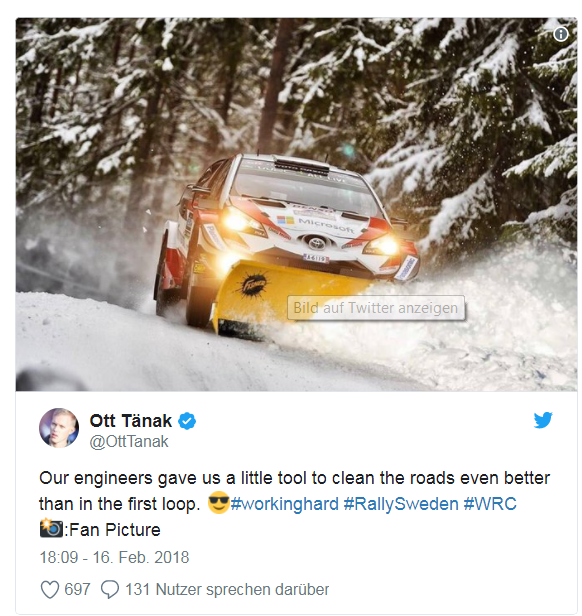Click the heart like icon
This screenshot has width=582, height=616.
click(x=50, y=590)
